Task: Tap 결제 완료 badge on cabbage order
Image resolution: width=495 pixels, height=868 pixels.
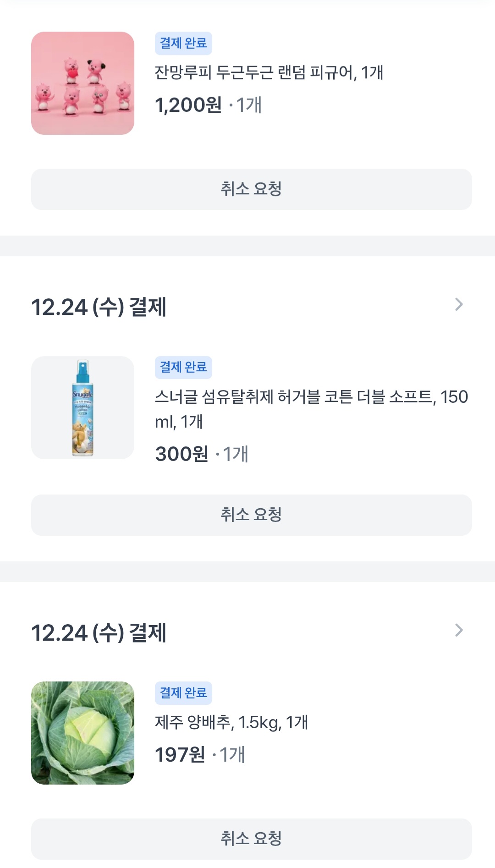Action: [x=183, y=692]
